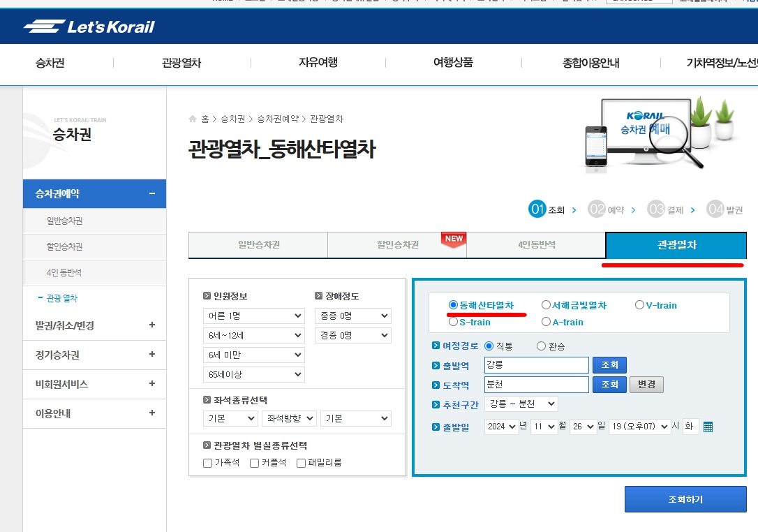Check the 커플석 checkbox
This screenshot has width=758, height=532.
tap(253, 462)
